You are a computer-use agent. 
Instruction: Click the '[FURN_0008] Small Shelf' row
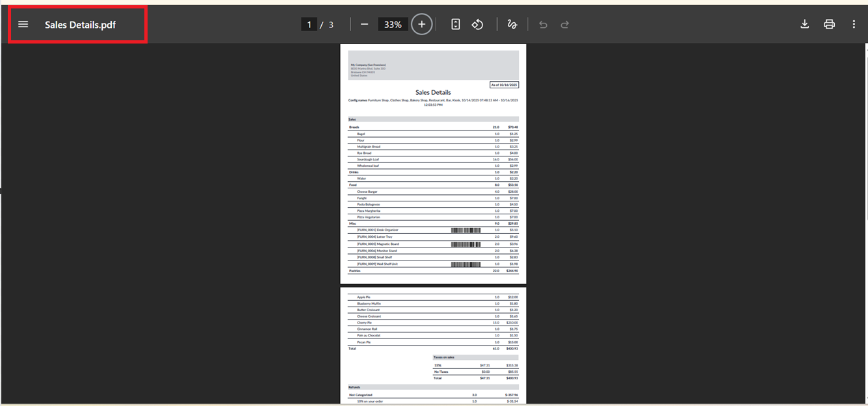coord(433,257)
